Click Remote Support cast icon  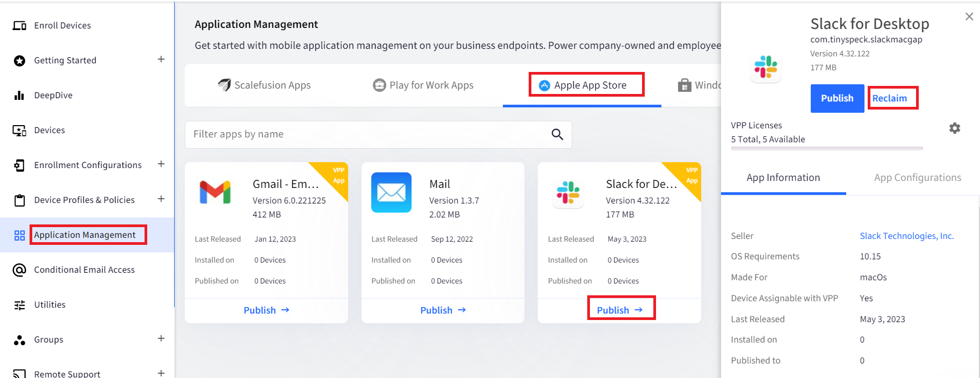click(19, 374)
